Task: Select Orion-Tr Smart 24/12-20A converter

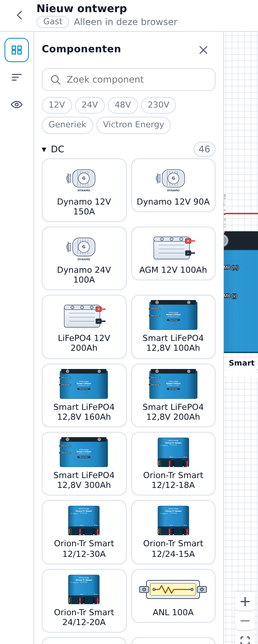Action: [84, 601]
